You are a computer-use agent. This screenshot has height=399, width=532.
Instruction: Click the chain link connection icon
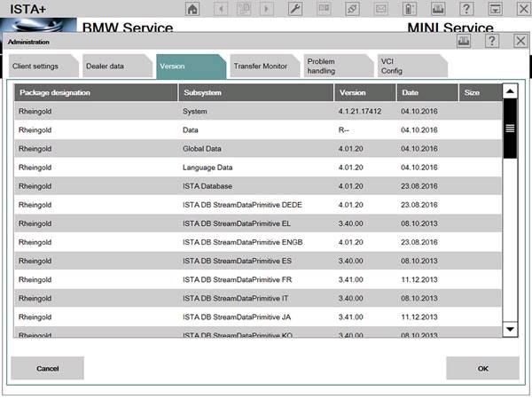[x=352, y=9]
